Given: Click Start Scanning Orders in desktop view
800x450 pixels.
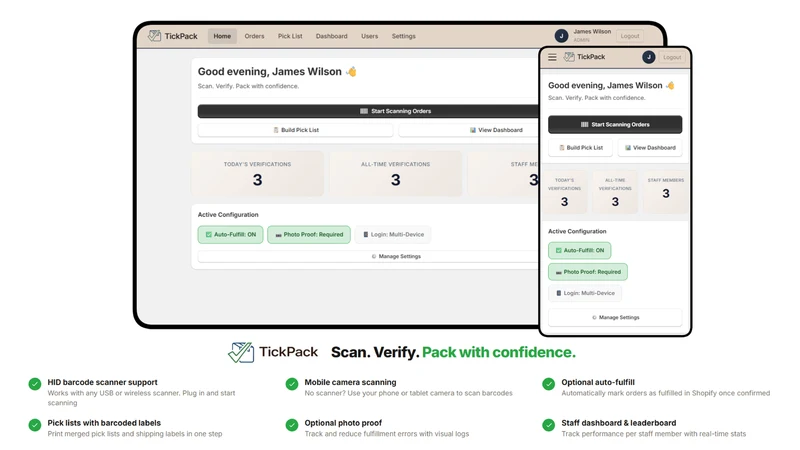Looking at the screenshot, I should 368,111.
